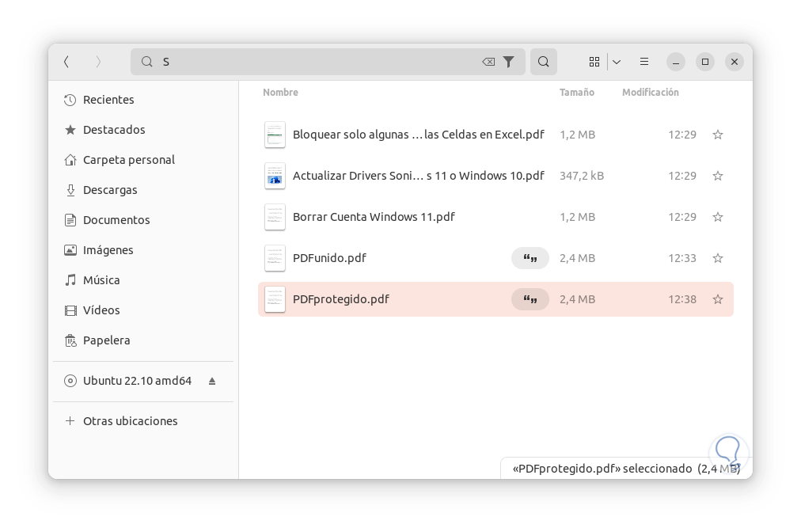Open the hamburger main menu

tap(644, 62)
